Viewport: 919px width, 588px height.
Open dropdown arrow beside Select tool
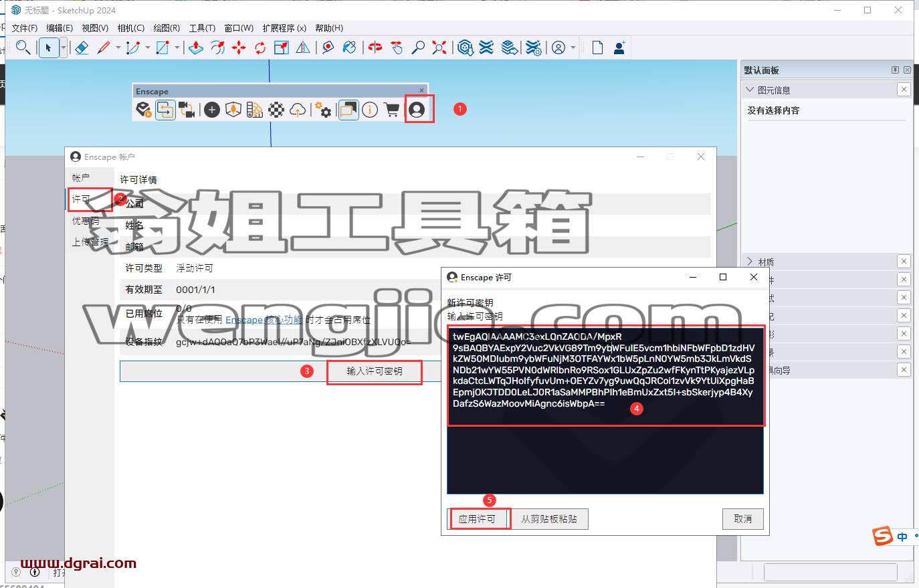pyautogui.click(x=64, y=47)
